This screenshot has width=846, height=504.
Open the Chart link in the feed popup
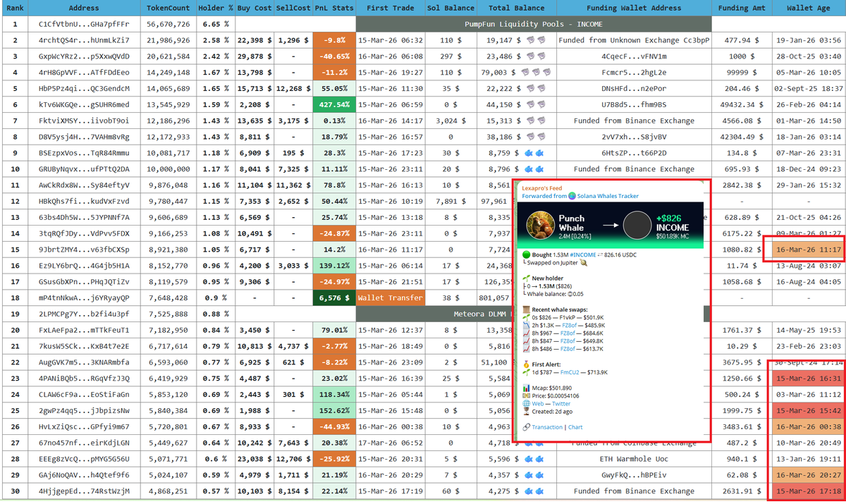coord(575,427)
